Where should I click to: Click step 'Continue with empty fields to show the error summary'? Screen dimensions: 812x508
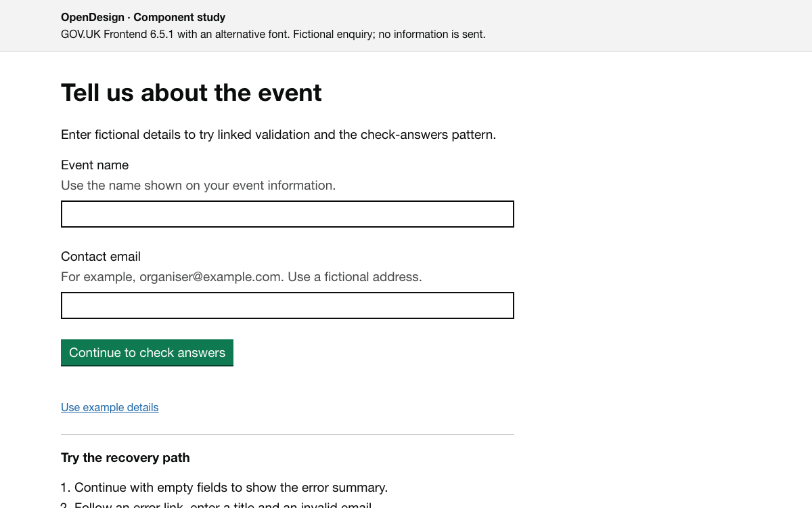click(231, 488)
